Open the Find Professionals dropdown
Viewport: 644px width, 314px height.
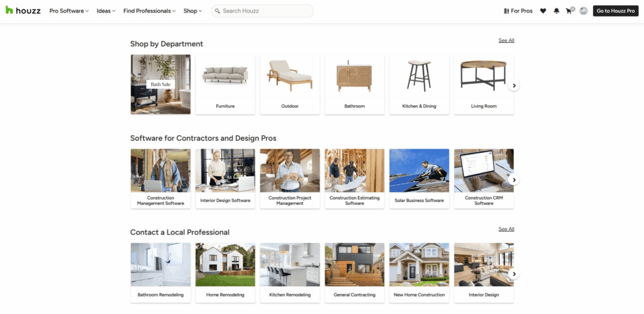[150, 11]
